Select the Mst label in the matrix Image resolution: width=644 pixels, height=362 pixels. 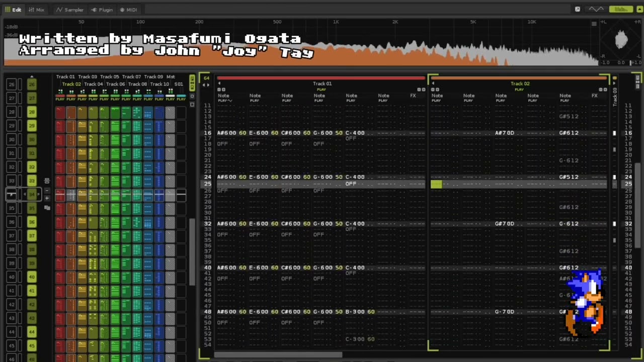coord(171,76)
